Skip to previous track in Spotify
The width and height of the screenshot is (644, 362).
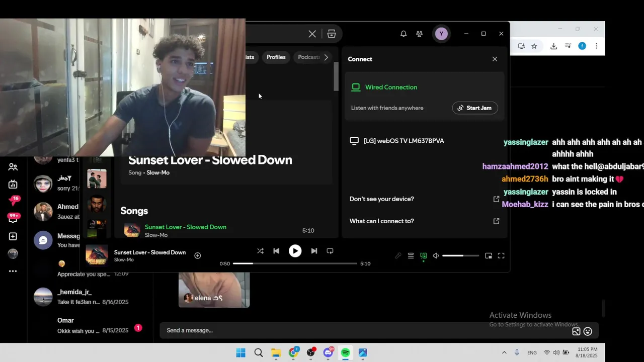276,251
